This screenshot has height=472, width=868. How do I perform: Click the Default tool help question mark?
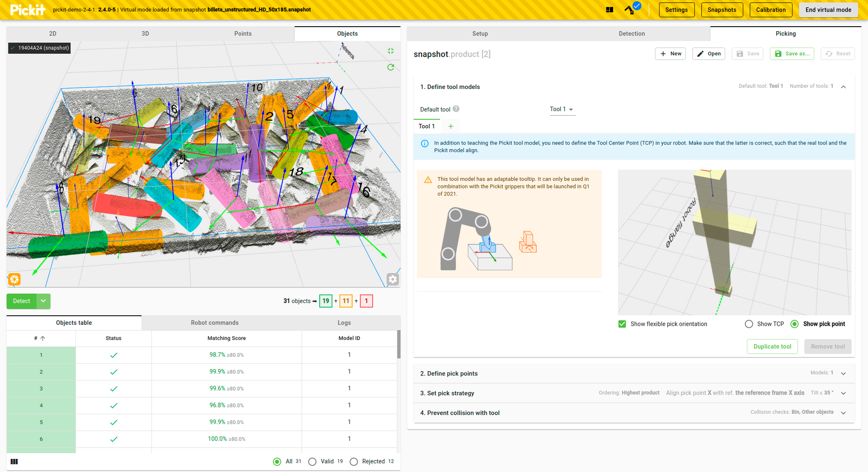click(456, 109)
